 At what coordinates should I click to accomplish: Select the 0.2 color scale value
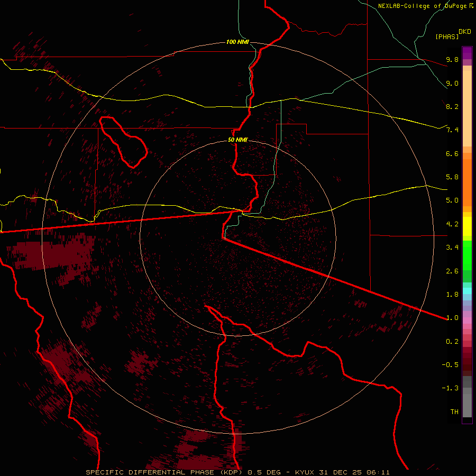(452, 342)
